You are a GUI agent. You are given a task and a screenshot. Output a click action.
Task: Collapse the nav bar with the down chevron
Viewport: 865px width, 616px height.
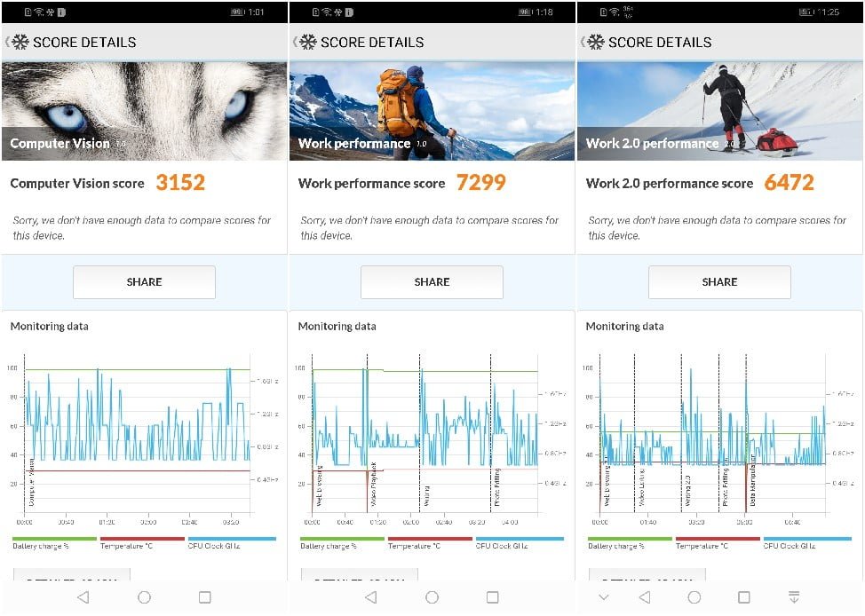pyautogui.click(x=604, y=597)
